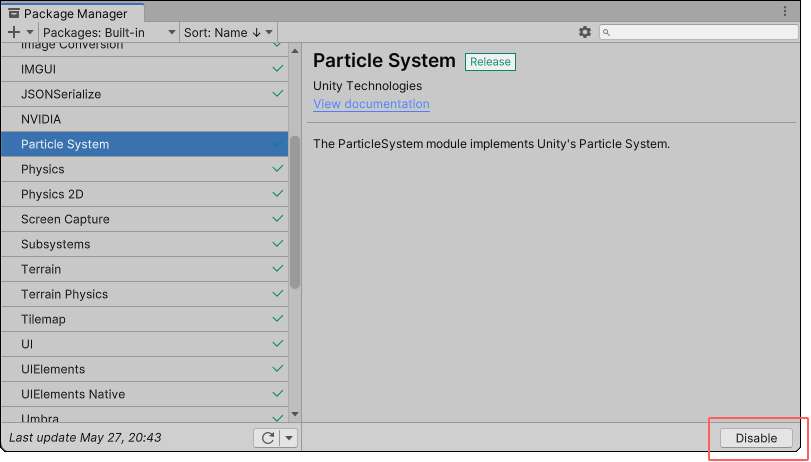Click the Last update May 27, 20:43 text

(85, 438)
